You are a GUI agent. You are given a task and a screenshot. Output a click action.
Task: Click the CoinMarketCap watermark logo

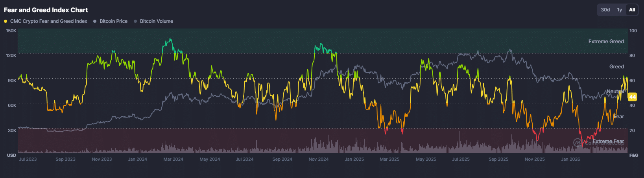coord(577,142)
